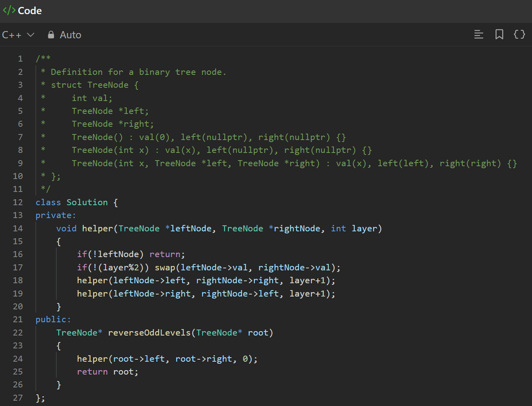Click 'Definition for a binary tree node' comment
This screenshot has width=532, height=406.
(x=138, y=72)
